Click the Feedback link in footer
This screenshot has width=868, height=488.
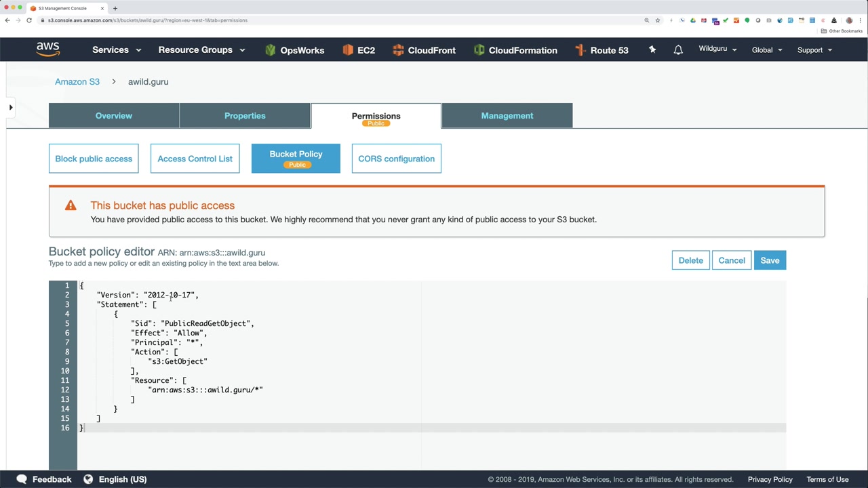click(x=52, y=479)
